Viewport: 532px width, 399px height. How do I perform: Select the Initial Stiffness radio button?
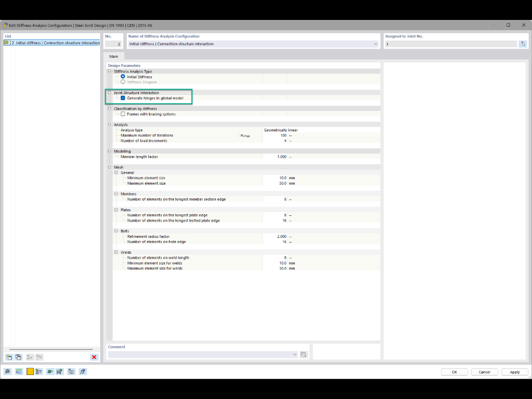click(x=123, y=77)
